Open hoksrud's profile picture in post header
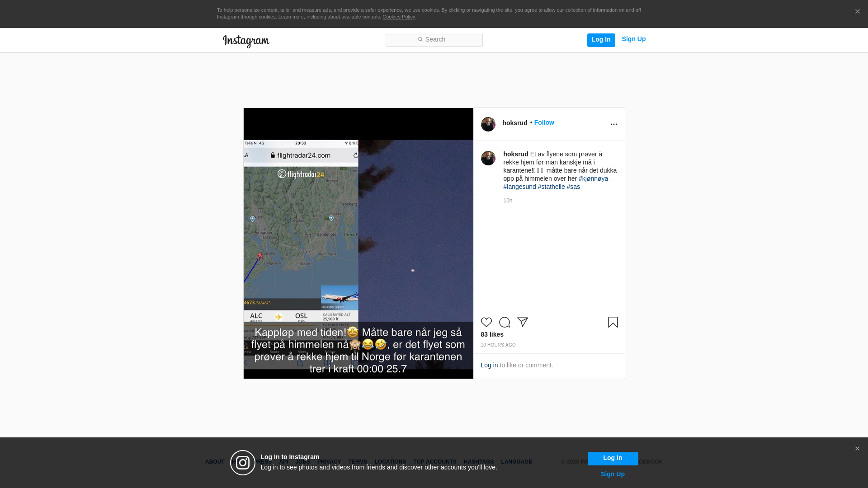 (488, 124)
